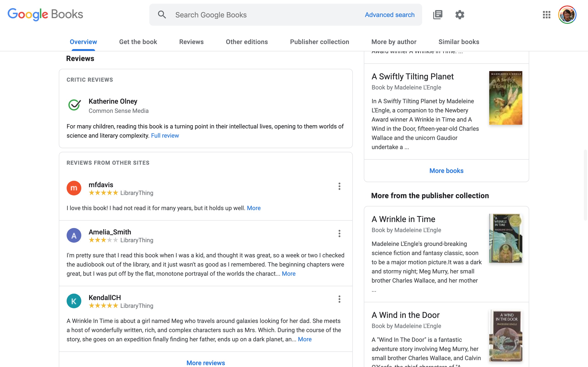The height and width of the screenshot is (367, 588).
Task: Open the Google apps grid
Action: [546, 14]
